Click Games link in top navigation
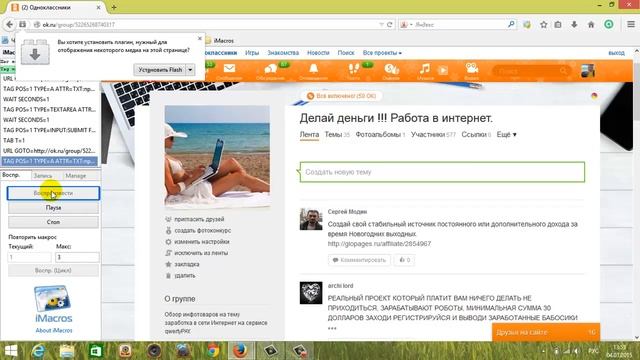640x360 pixels. [252, 53]
